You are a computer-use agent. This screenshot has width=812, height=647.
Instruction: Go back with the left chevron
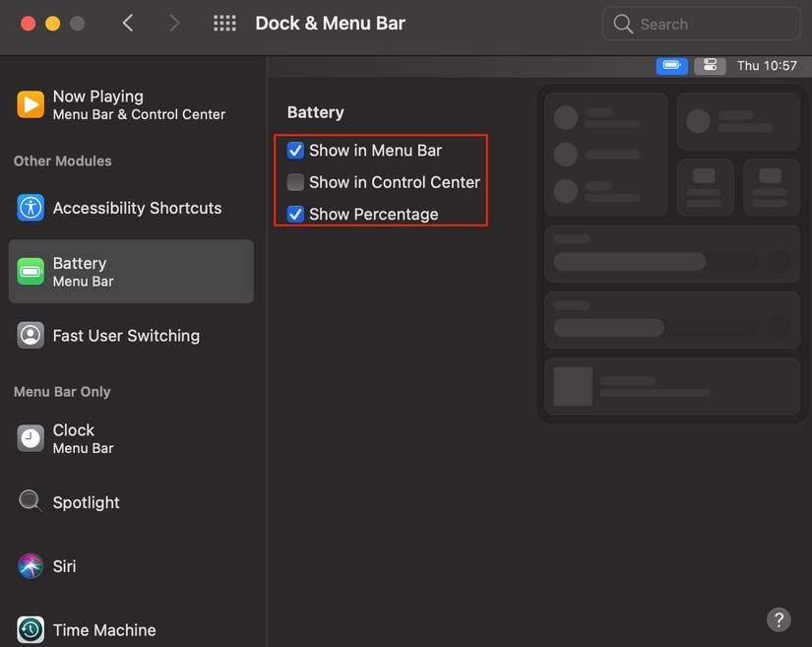tap(128, 24)
